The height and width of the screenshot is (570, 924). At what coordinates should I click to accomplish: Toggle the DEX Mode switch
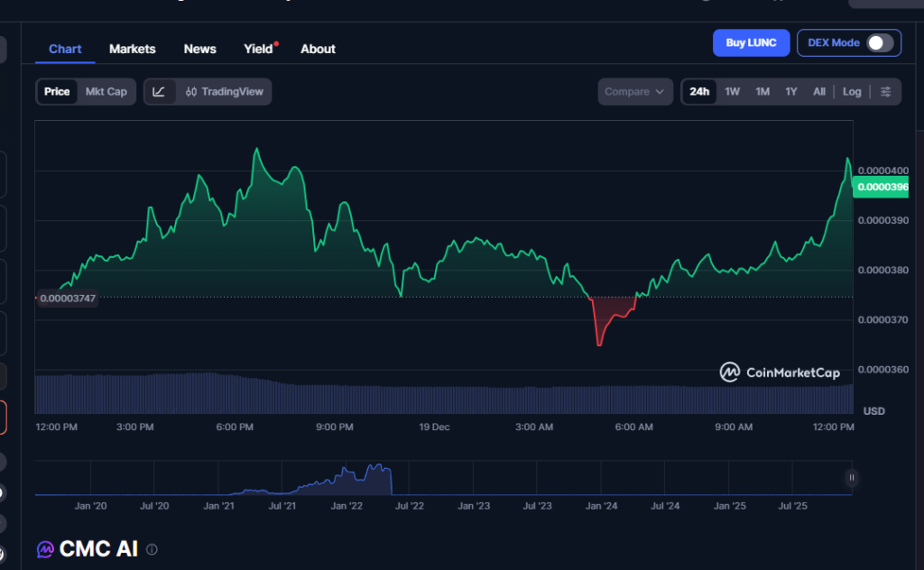[x=880, y=43]
